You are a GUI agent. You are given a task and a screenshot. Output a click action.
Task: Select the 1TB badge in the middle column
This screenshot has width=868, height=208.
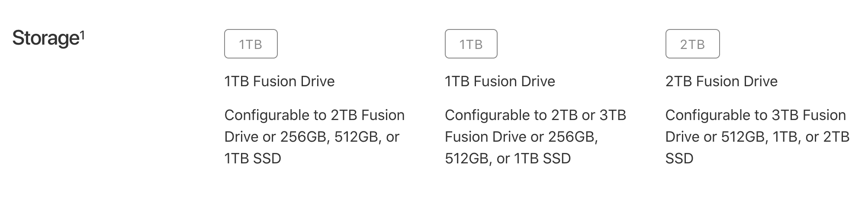[x=471, y=44]
